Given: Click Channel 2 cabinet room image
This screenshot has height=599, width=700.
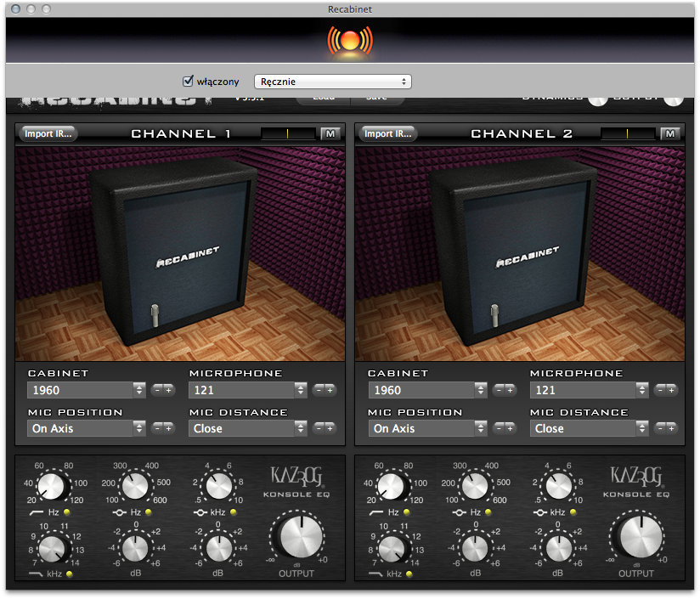Looking at the screenshot, I should [520, 254].
